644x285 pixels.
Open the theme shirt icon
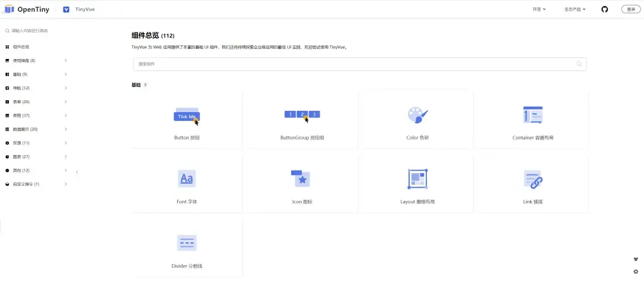coord(636,259)
